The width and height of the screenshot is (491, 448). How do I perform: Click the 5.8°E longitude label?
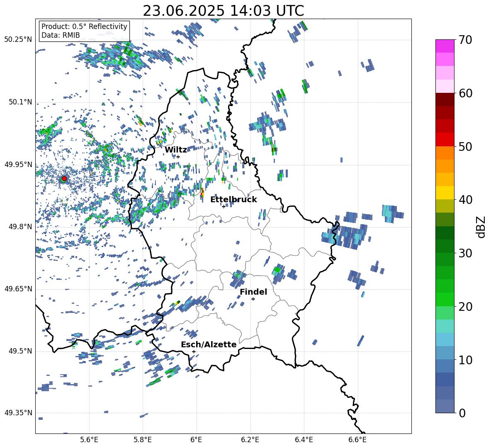tap(143, 440)
